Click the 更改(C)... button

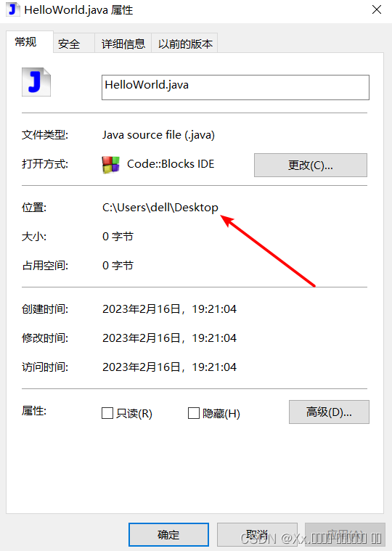[x=311, y=165]
